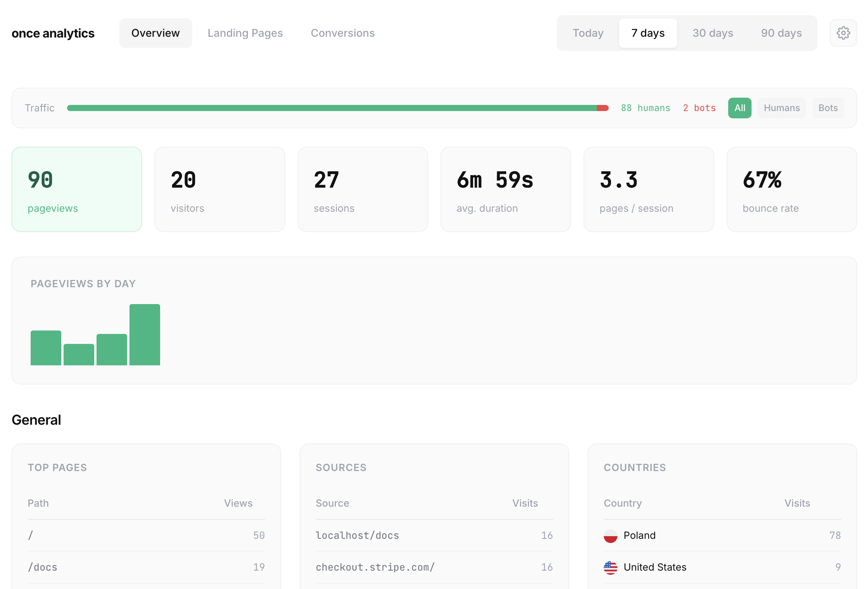Click the tallest bar in pageviews chart
This screenshot has height=589, width=868.
click(x=145, y=333)
